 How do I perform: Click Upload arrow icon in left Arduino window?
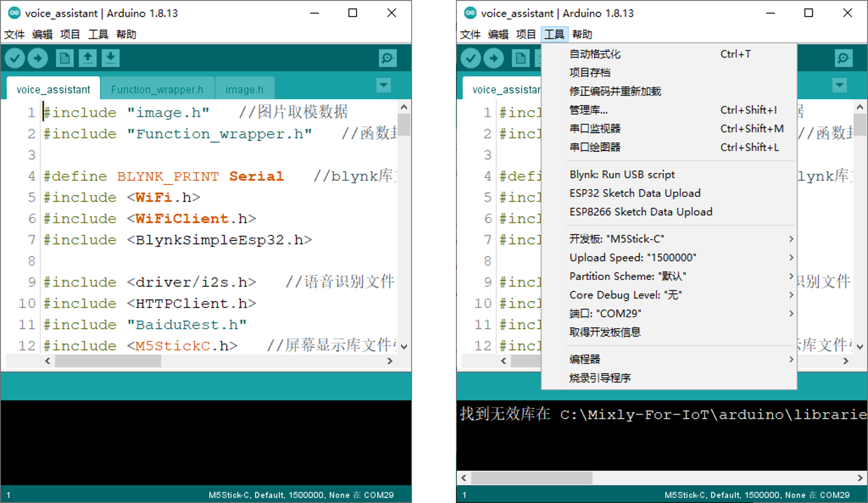click(x=37, y=58)
